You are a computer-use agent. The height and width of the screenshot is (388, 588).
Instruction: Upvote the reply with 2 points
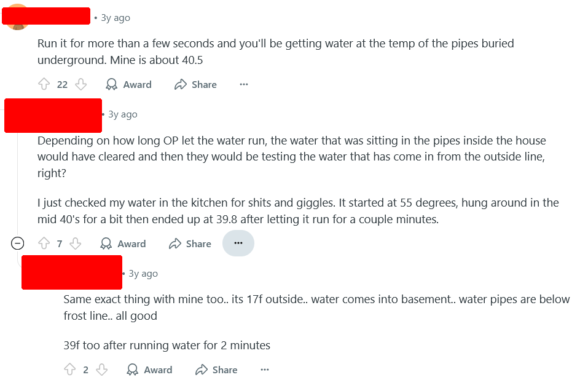(70, 370)
